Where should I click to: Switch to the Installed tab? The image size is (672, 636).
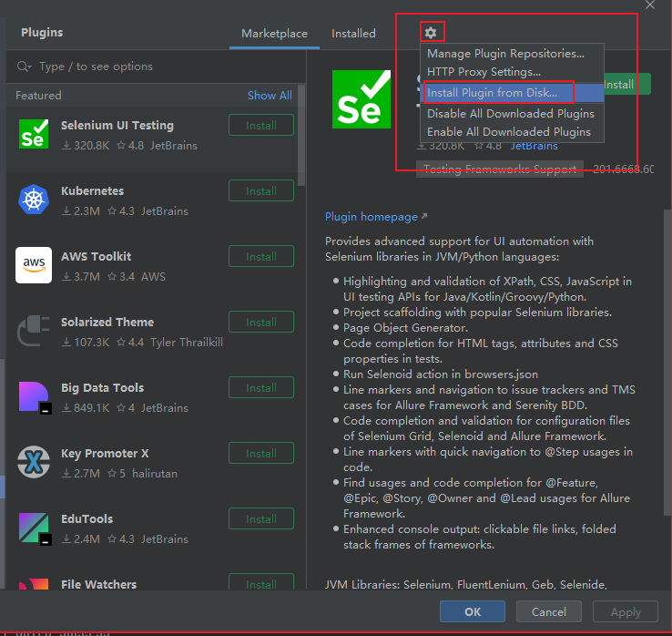tap(353, 34)
